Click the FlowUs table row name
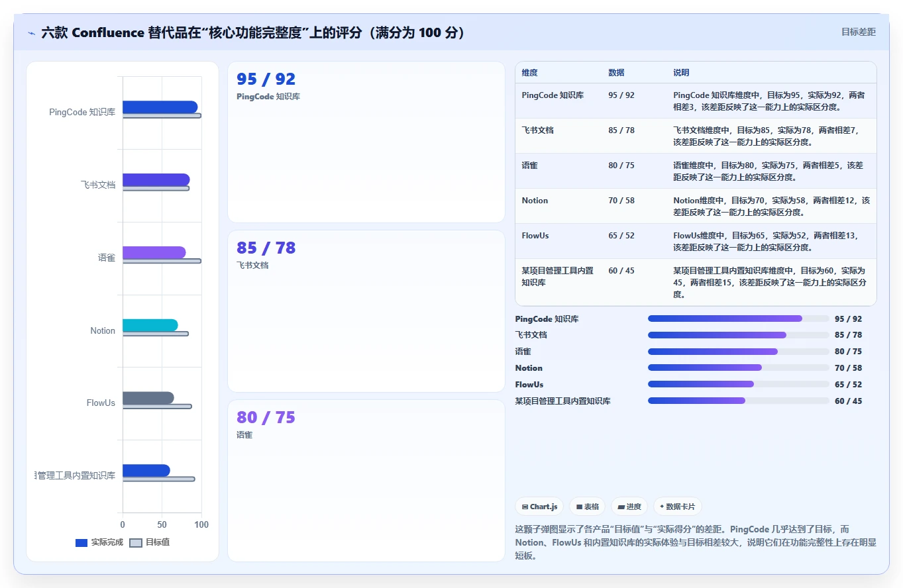The width and height of the screenshot is (903, 588). click(535, 236)
